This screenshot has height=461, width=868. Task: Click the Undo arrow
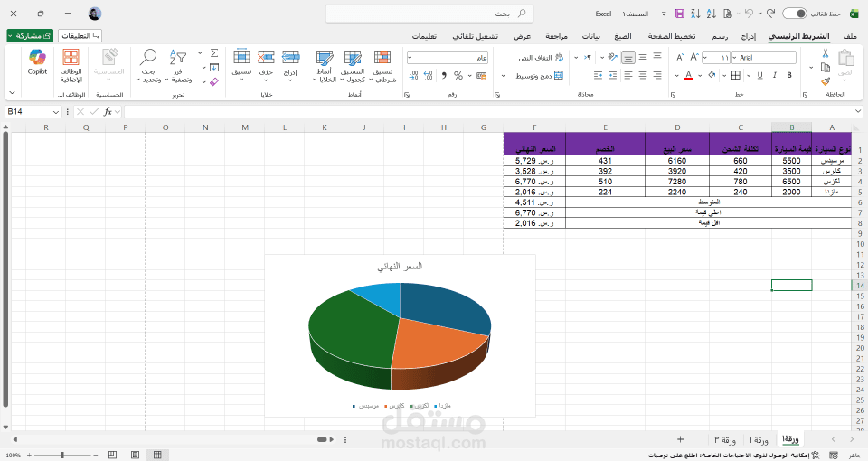tap(749, 14)
